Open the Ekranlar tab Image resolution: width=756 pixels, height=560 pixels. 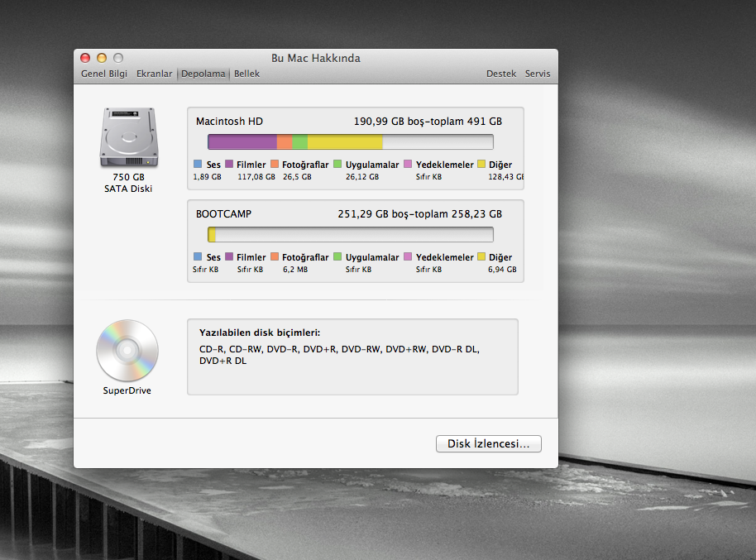click(154, 74)
